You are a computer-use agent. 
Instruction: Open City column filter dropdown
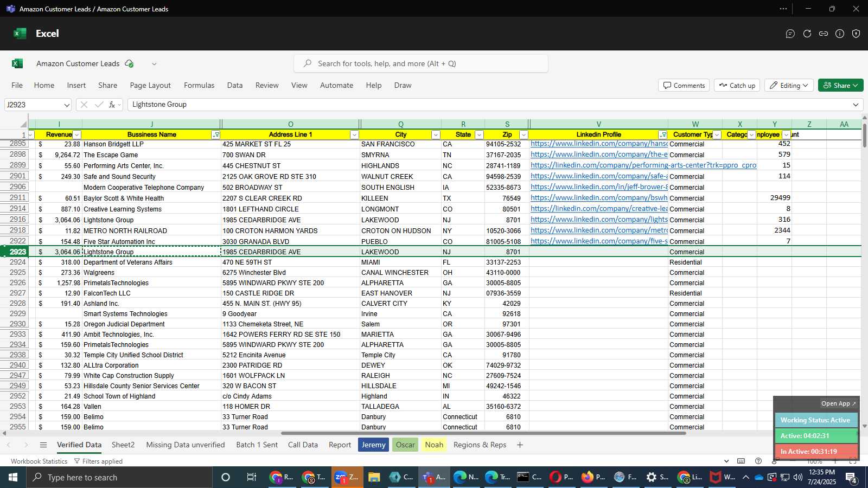(435, 134)
